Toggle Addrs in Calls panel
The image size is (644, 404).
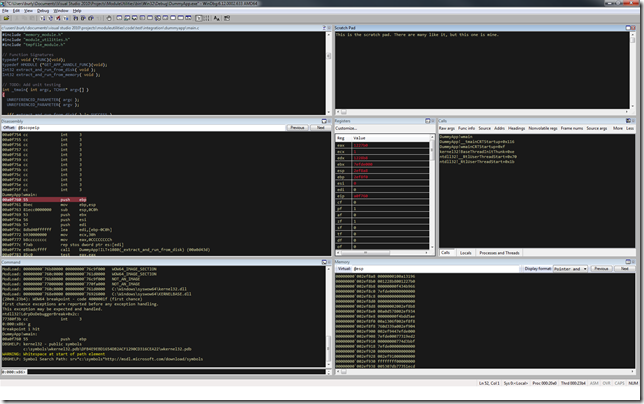499,128
